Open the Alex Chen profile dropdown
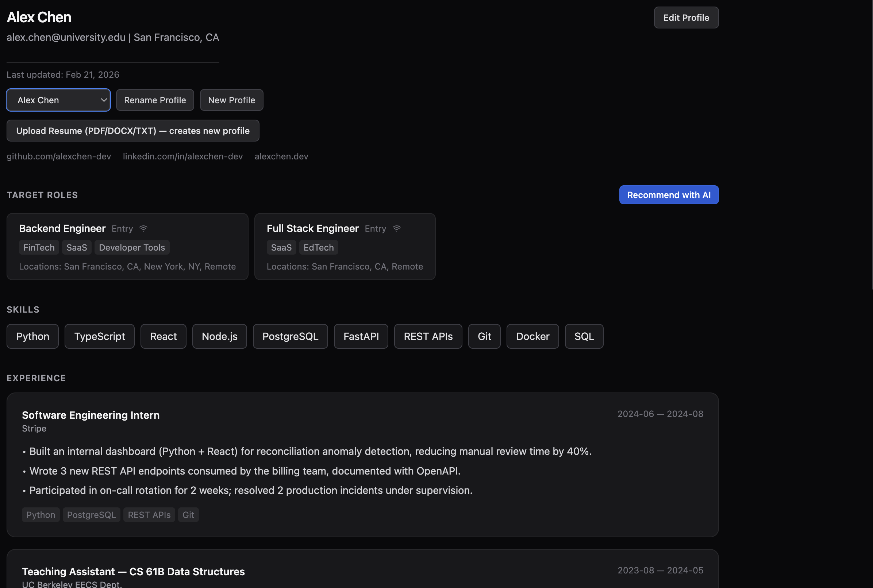Viewport: 873px width, 588px height. 58,100
